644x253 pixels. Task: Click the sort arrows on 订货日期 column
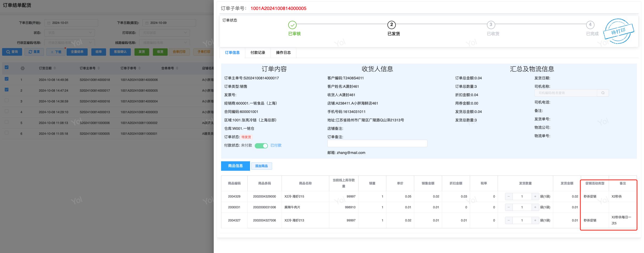tap(55, 68)
